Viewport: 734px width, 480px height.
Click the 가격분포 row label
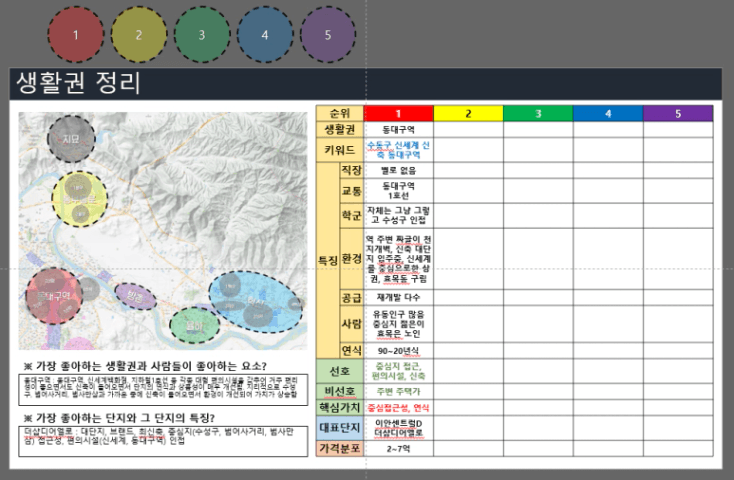pyautogui.click(x=340, y=449)
